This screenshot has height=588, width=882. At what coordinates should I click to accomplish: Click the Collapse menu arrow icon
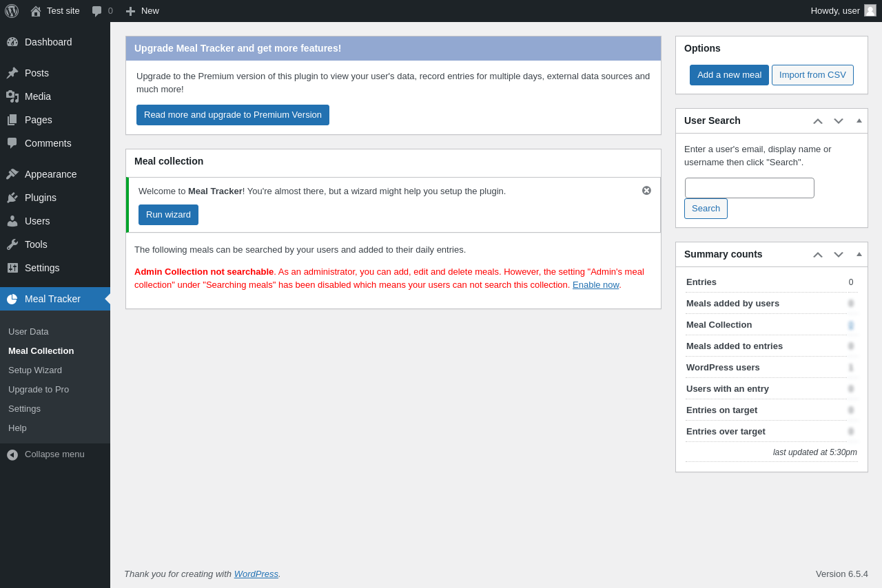[x=12, y=455]
